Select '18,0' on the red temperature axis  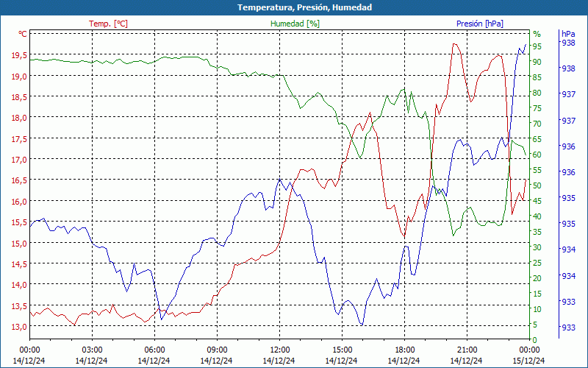(x=19, y=118)
